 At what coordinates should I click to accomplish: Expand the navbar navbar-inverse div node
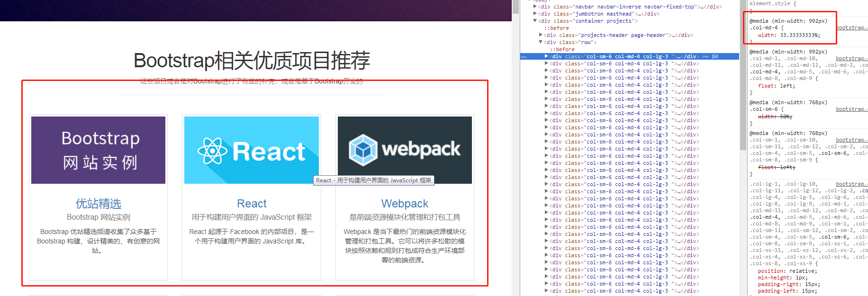[x=535, y=7]
